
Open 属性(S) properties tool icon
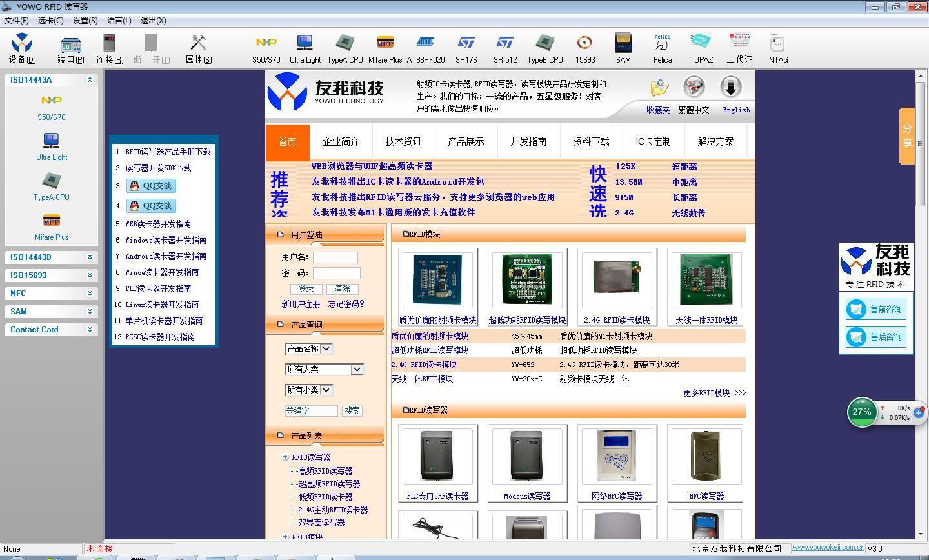click(198, 49)
